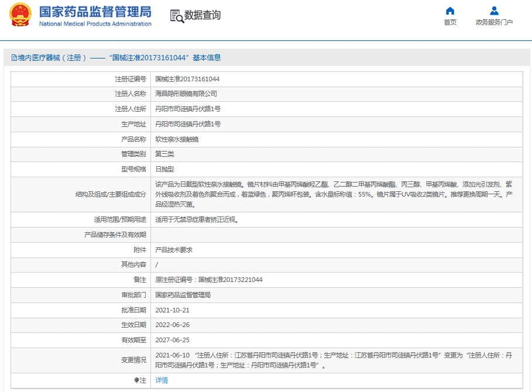Click the National Medical Products Administration subtitle

tap(95, 24)
